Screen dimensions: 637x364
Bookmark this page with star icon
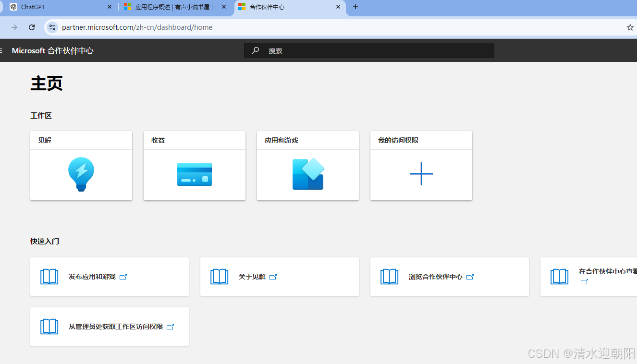click(x=630, y=27)
